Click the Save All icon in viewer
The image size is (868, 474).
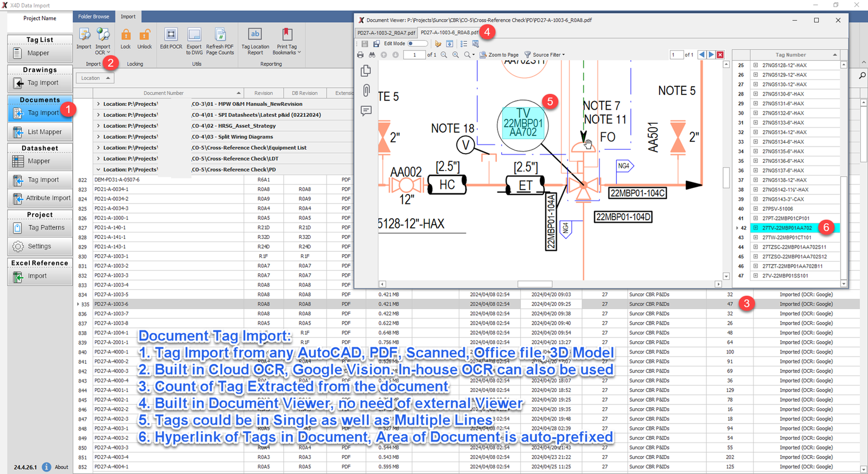click(376, 43)
